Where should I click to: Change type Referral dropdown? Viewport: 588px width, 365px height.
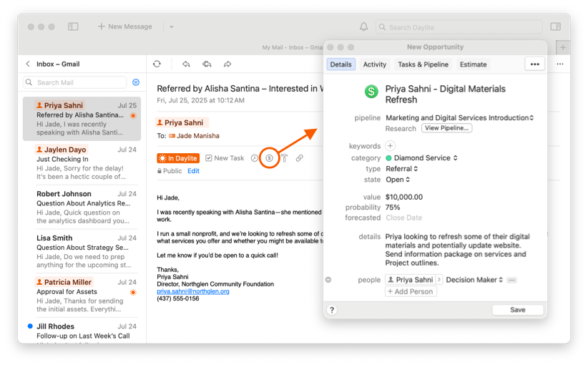[x=401, y=169]
